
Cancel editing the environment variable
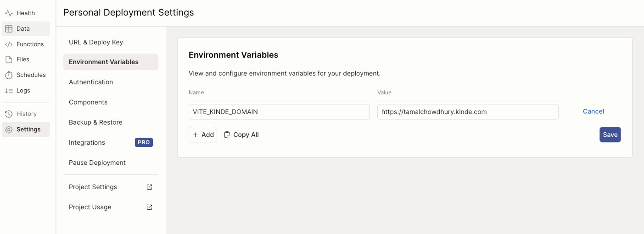click(x=593, y=111)
